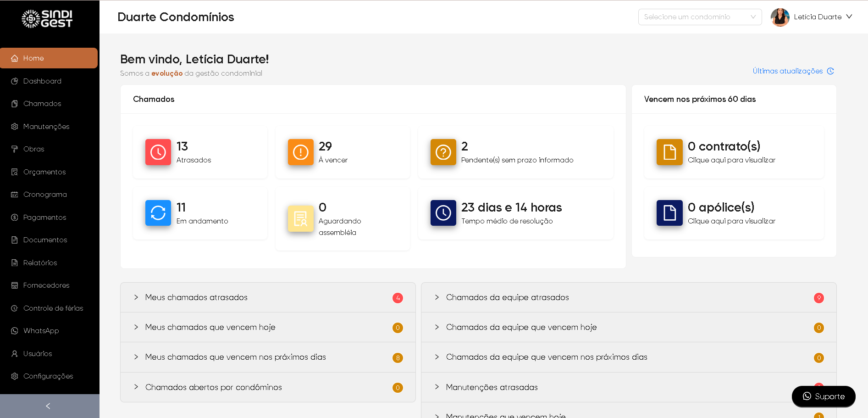Click the SindiGest logo
The width and height of the screenshot is (868, 418).
(49, 18)
